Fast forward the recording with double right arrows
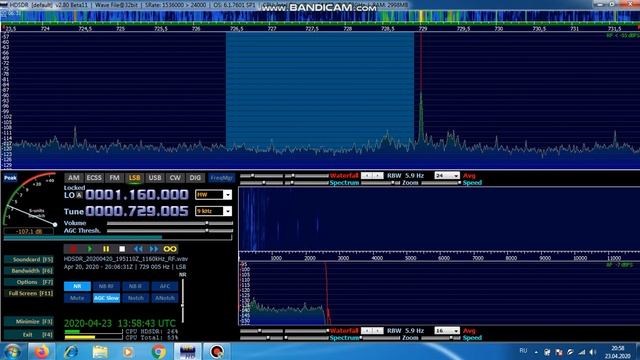 [x=154, y=249]
